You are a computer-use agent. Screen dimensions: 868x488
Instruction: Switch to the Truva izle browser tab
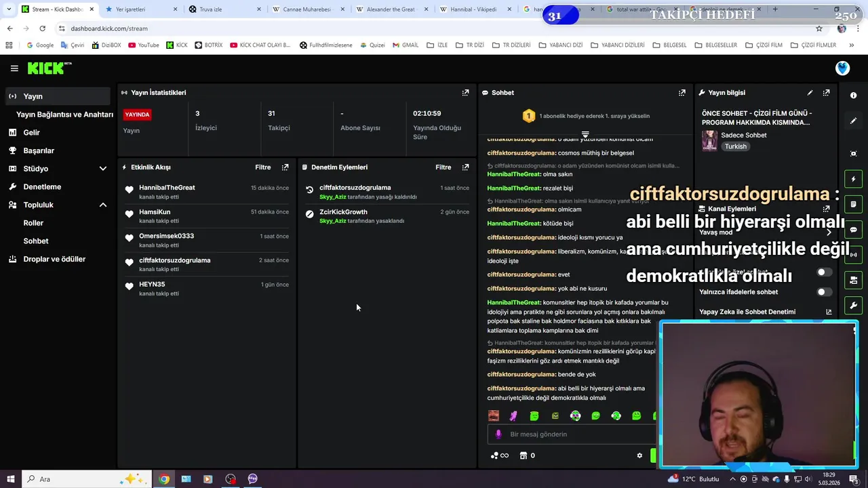224,9
